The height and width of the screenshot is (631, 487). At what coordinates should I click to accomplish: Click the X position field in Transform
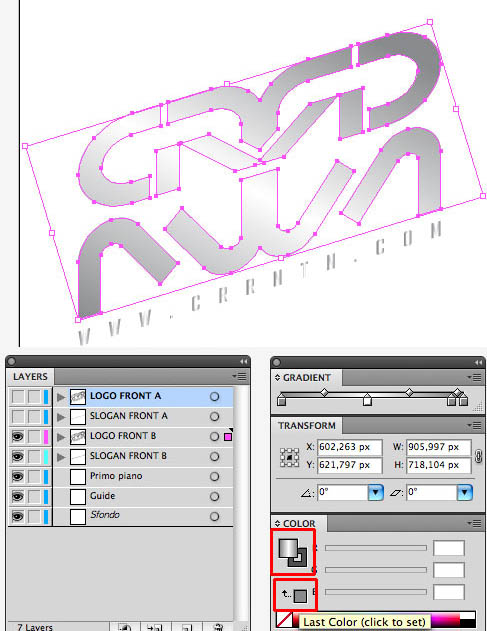[349, 447]
